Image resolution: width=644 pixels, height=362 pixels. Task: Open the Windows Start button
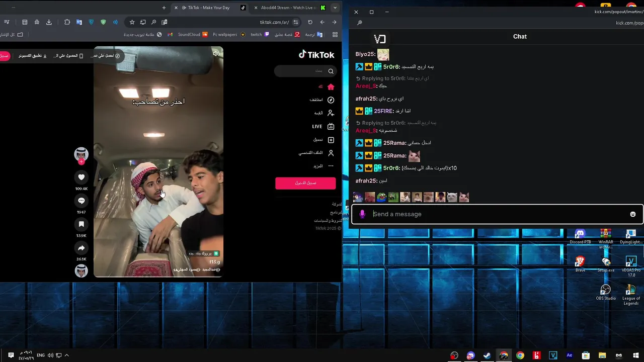pyautogui.click(x=635, y=355)
